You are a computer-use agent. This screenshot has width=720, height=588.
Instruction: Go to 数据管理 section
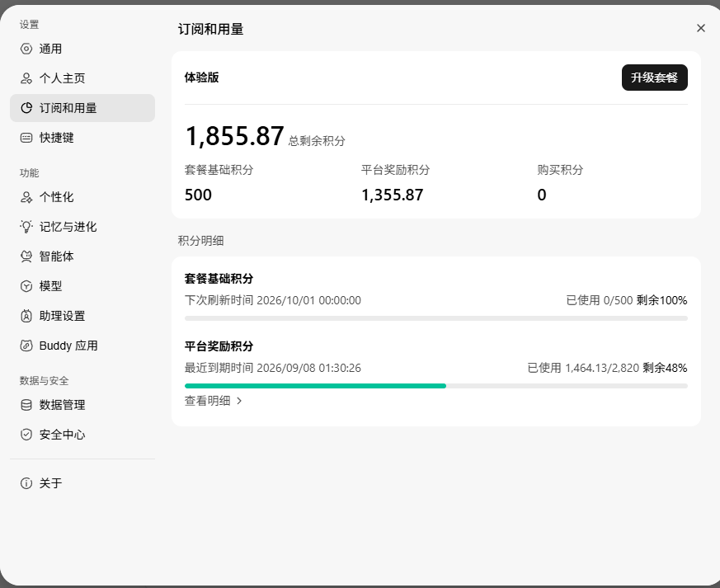[x=82, y=405]
